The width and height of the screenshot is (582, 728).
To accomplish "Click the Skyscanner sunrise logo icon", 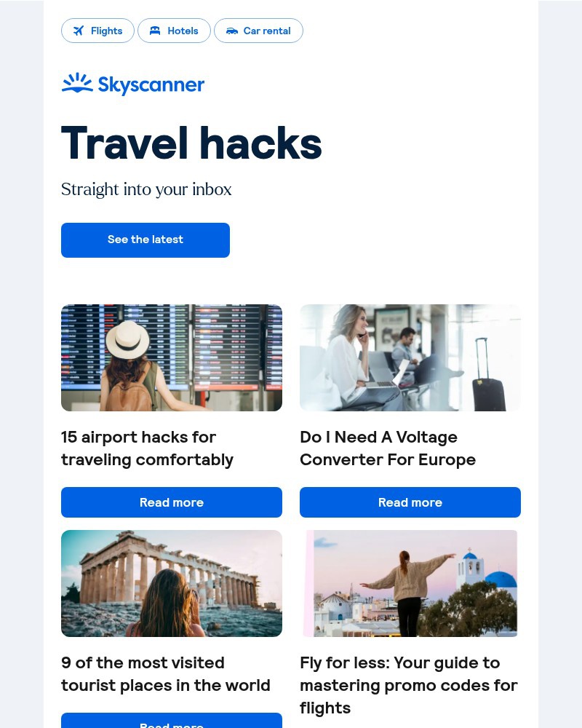I will tap(77, 83).
